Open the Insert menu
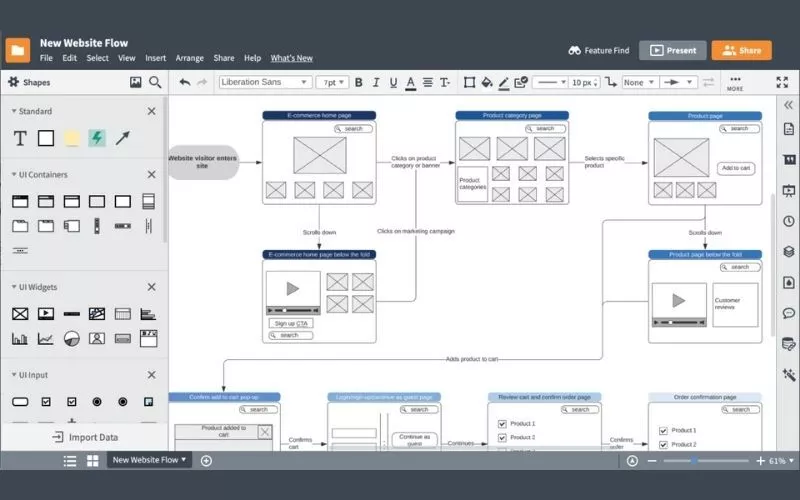The height and width of the screenshot is (500, 800). 155,58
